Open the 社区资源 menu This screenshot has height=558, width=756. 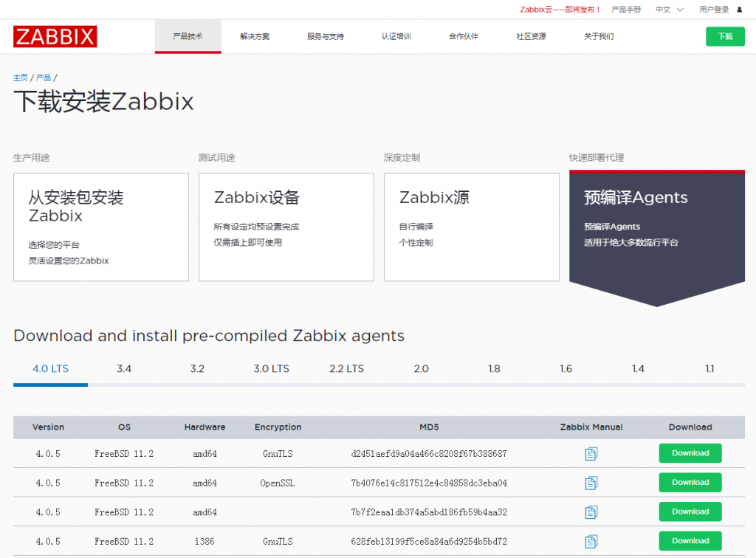click(x=532, y=37)
